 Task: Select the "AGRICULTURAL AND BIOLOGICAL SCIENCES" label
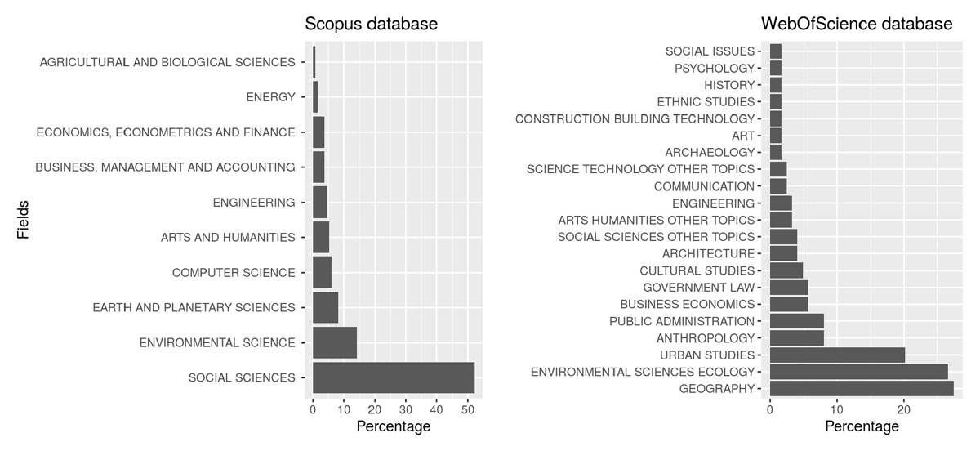point(167,62)
